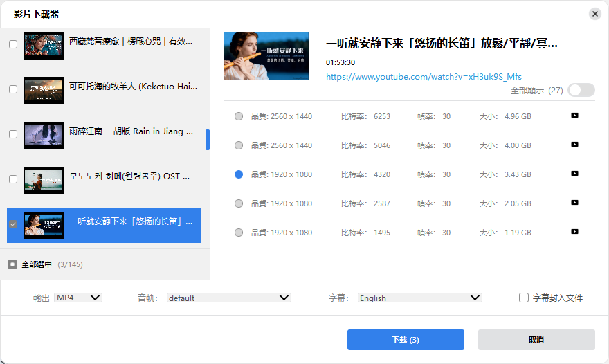Open the 音軌 default dropdown
This screenshot has height=364, width=609.
[x=229, y=298]
